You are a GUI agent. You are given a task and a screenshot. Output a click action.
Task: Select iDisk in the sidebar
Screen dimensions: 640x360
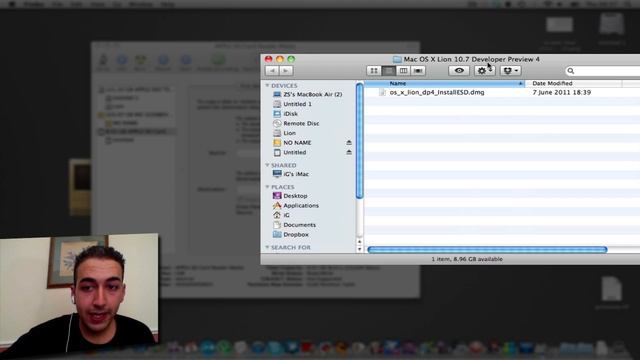285,113
